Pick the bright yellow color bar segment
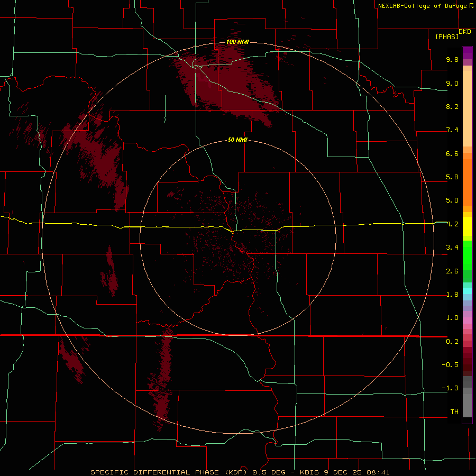The width and height of the screenshot is (476, 476). click(x=467, y=226)
